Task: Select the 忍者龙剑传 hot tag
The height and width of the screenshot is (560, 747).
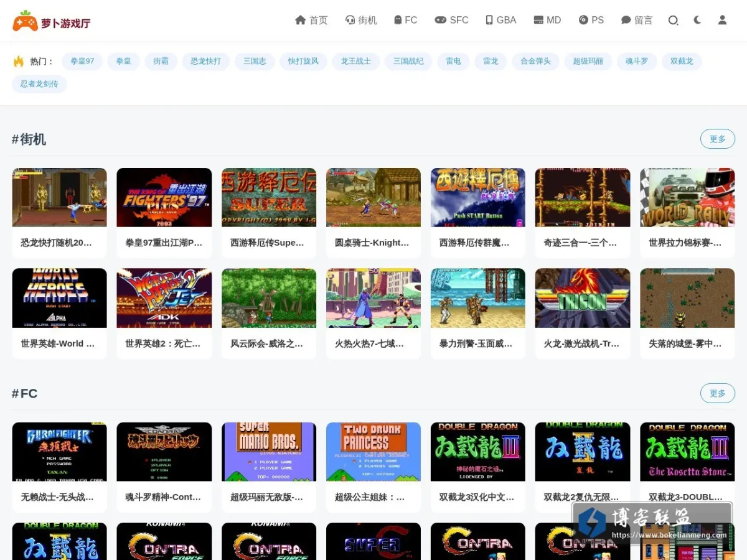Action: [x=39, y=84]
